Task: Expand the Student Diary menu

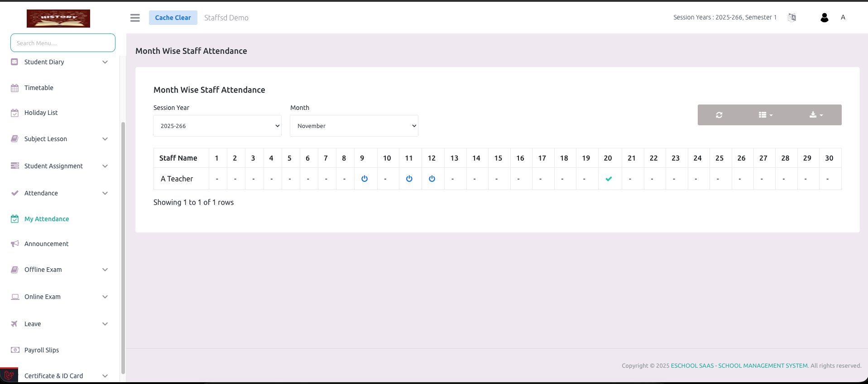Action: coord(105,62)
